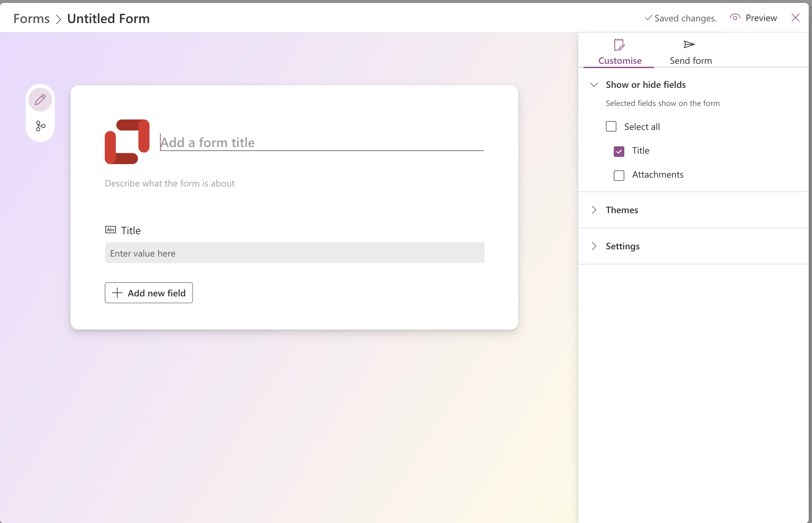Click the Add a form title field

click(321, 142)
